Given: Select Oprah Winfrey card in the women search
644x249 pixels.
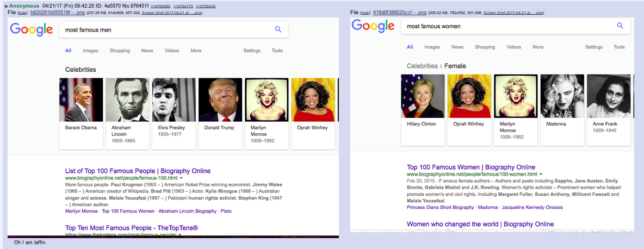Looking at the screenshot, I should coord(469,110).
